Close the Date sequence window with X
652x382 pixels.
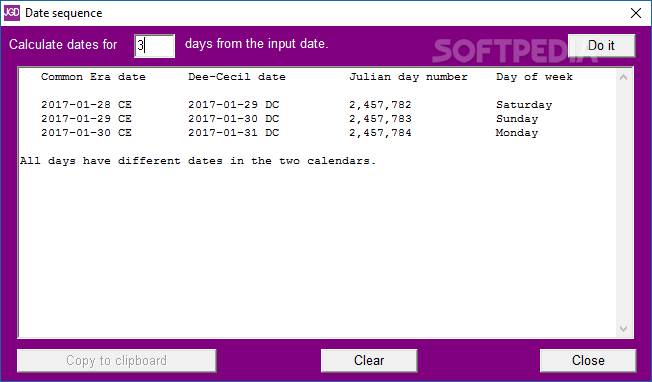coord(635,13)
